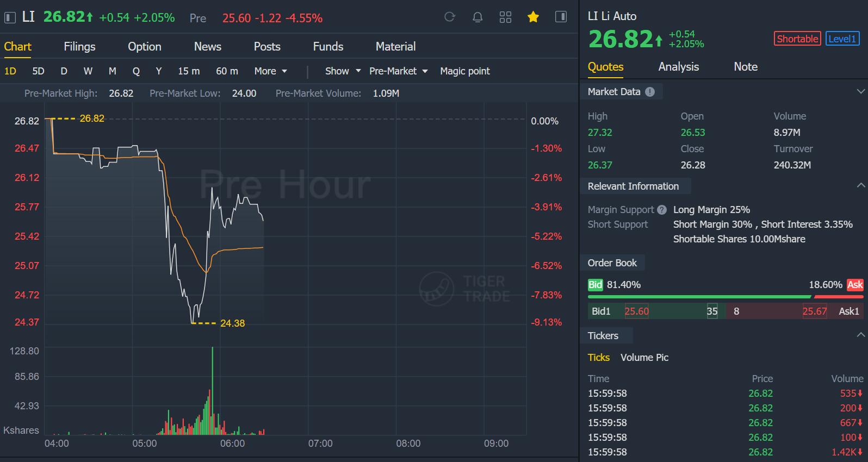
Task: Click the refresh quote icon
Action: pos(449,17)
